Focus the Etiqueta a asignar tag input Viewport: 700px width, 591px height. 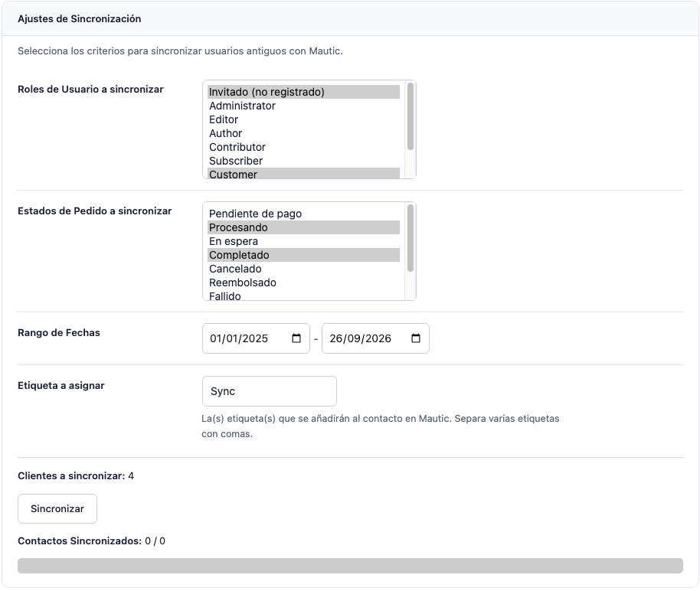tap(269, 391)
